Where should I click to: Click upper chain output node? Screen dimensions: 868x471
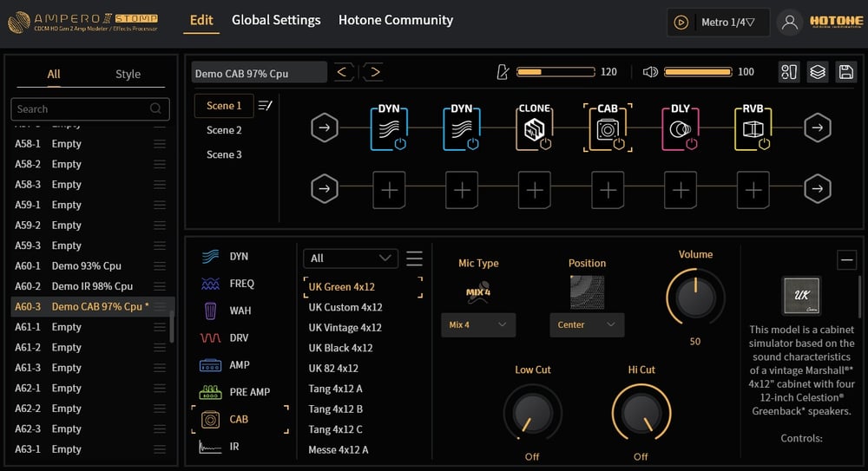(x=817, y=128)
